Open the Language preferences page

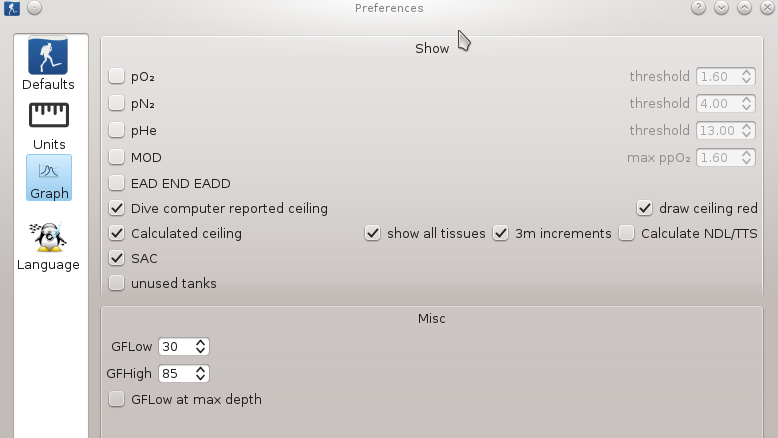(x=48, y=246)
